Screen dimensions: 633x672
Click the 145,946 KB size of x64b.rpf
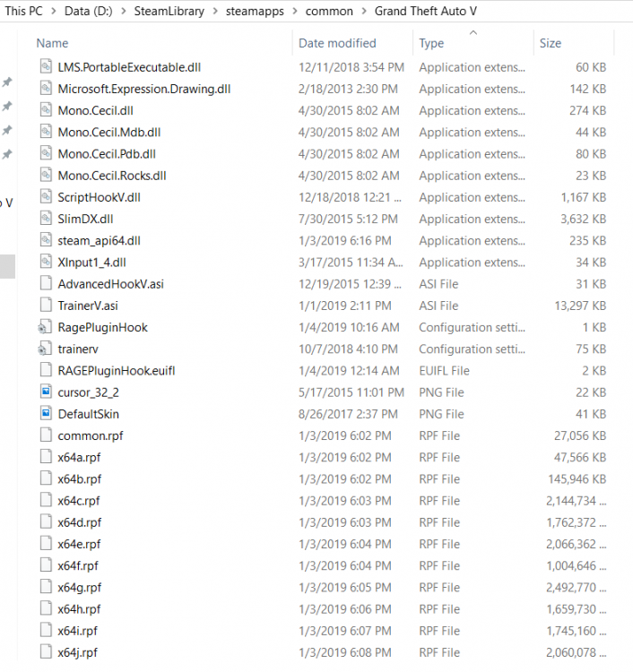point(577,479)
